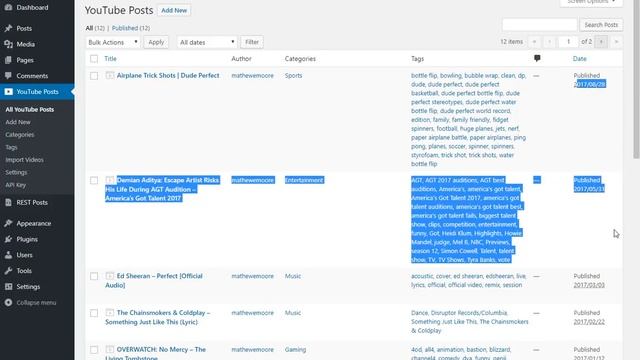640x360 pixels.
Task: Click the YouTube Posts play icon
Action: tap(8, 91)
